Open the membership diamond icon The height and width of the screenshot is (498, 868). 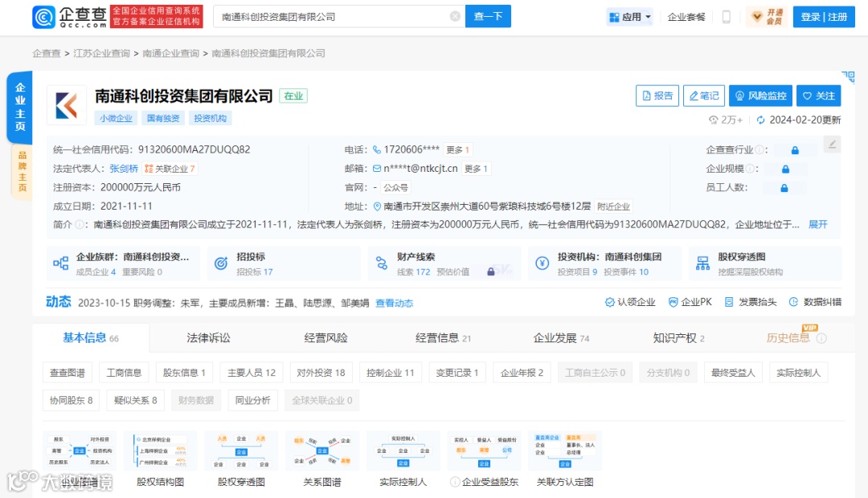[x=757, y=17]
